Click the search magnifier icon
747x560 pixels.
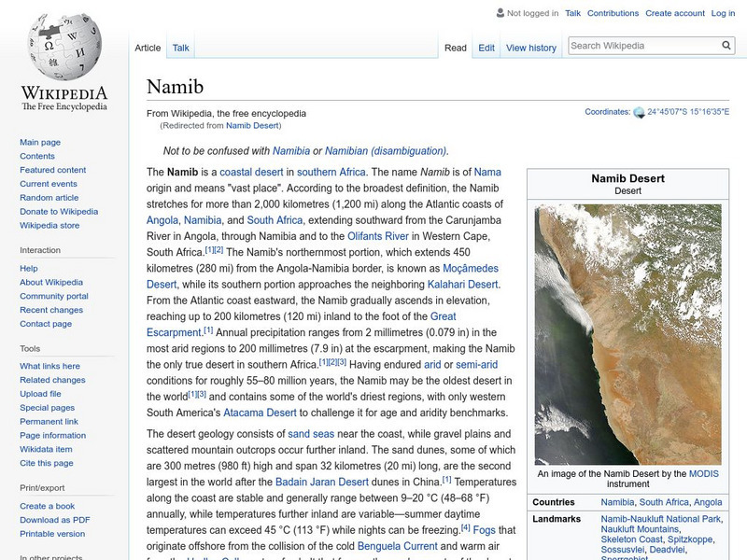pos(726,45)
